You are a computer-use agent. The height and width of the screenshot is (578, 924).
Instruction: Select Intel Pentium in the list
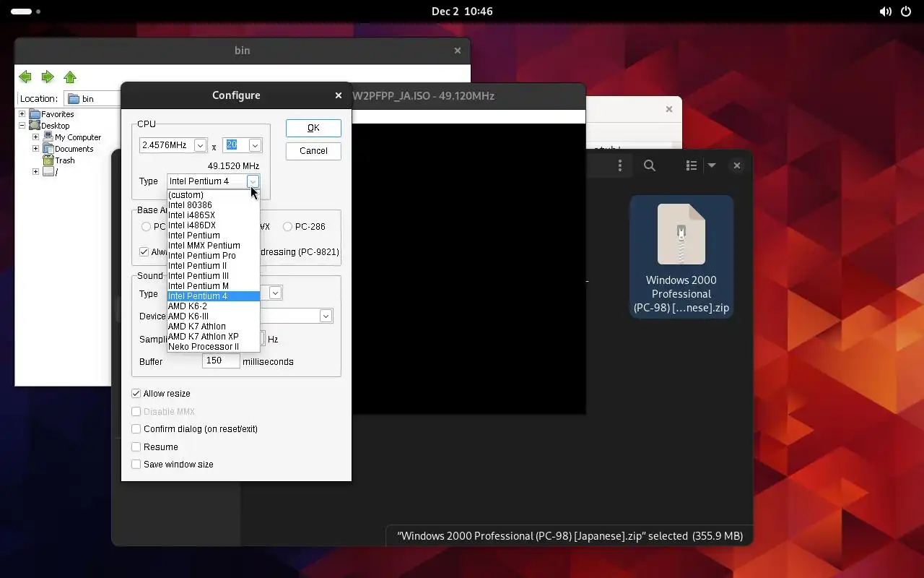pyautogui.click(x=213, y=236)
